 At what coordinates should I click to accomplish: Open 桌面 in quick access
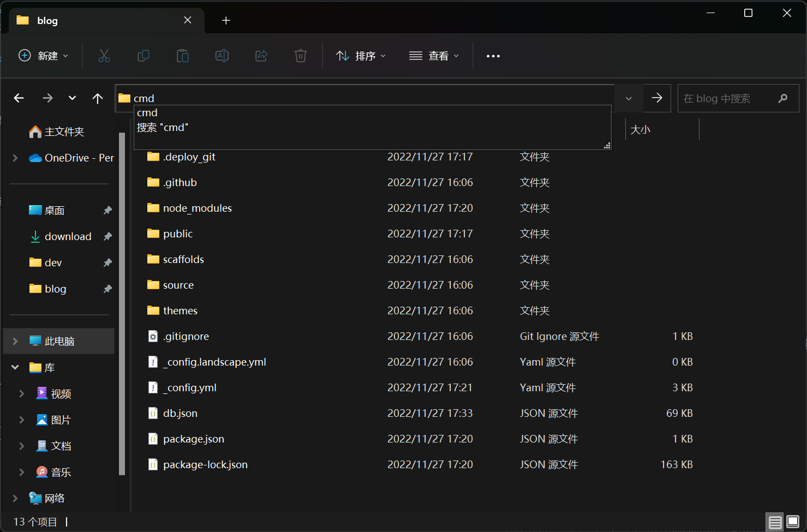pyautogui.click(x=54, y=210)
